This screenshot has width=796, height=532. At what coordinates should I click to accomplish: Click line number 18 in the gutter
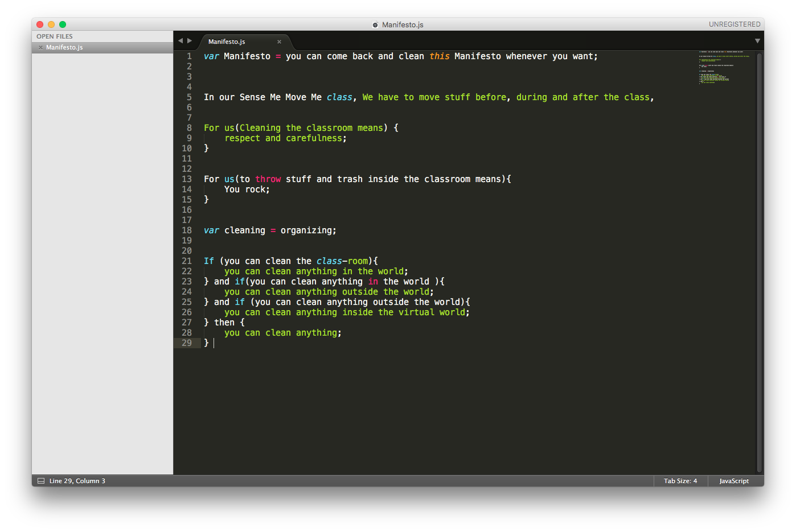tap(187, 230)
